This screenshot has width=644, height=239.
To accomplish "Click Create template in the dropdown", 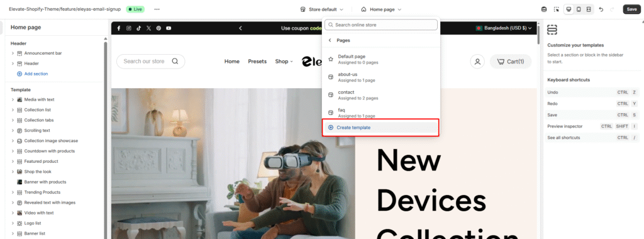I will (x=380, y=128).
